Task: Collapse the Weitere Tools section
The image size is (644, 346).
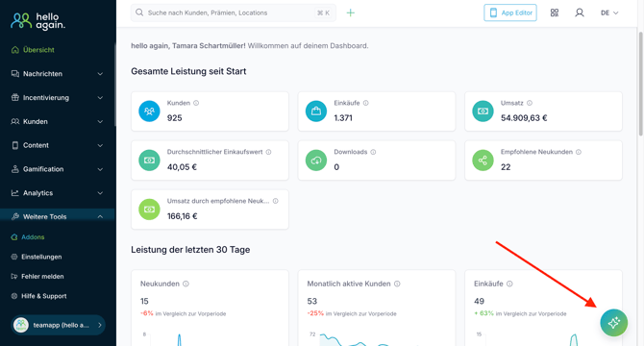Action: (100, 216)
